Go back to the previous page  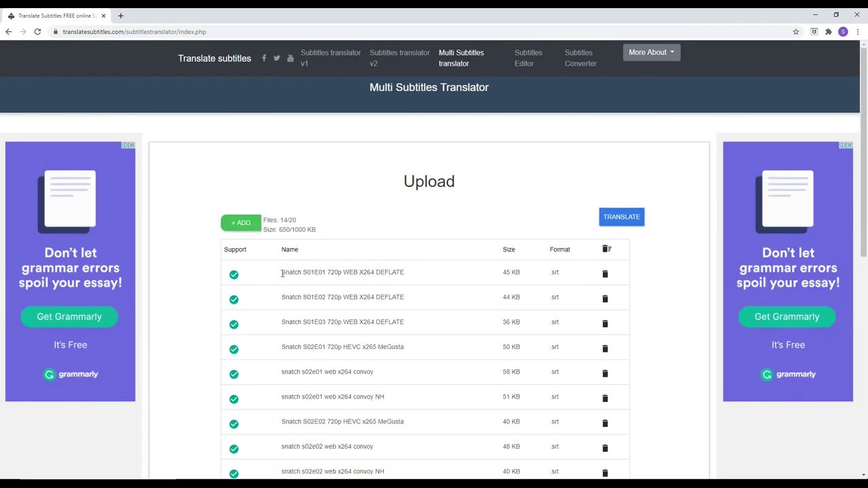[x=8, y=32]
